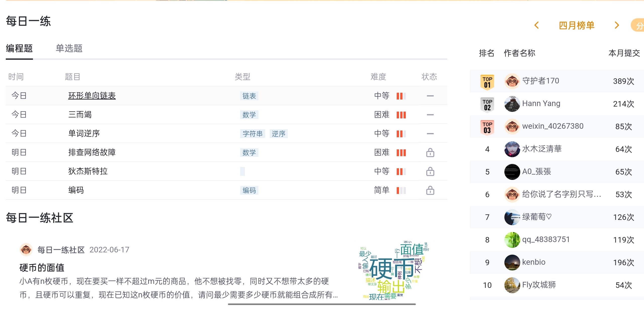The height and width of the screenshot is (309, 644).
Task: Select the 编程题 tab
Action: [19, 48]
